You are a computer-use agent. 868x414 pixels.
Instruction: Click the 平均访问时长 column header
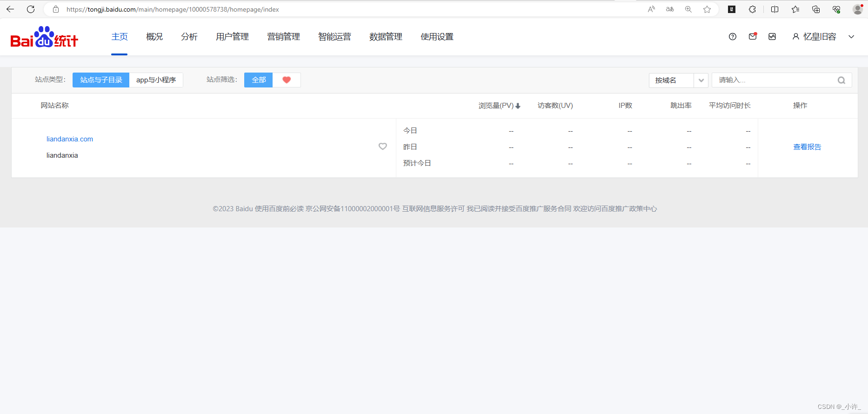(x=730, y=106)
